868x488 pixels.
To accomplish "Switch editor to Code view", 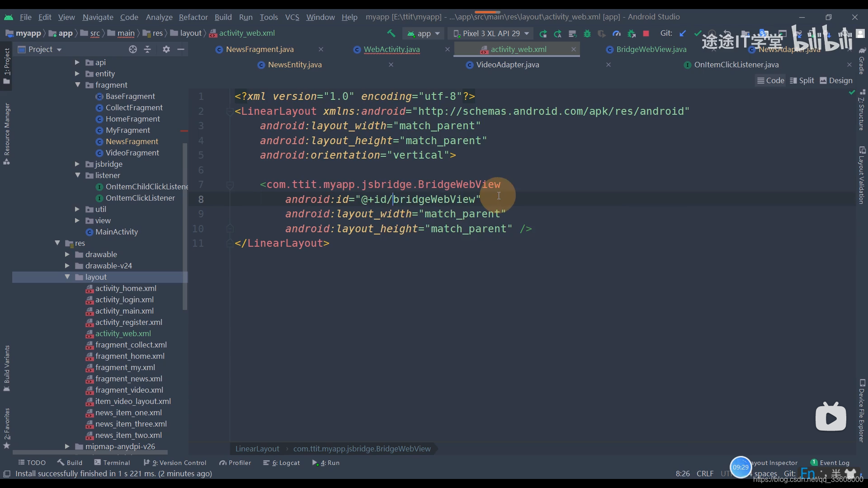I will 771,80.
